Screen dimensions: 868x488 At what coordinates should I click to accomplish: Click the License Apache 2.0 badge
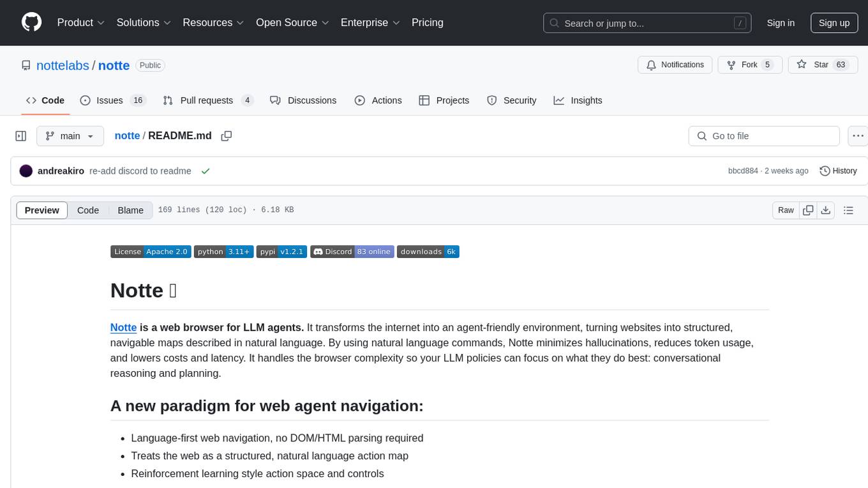[x=151, y=252]
